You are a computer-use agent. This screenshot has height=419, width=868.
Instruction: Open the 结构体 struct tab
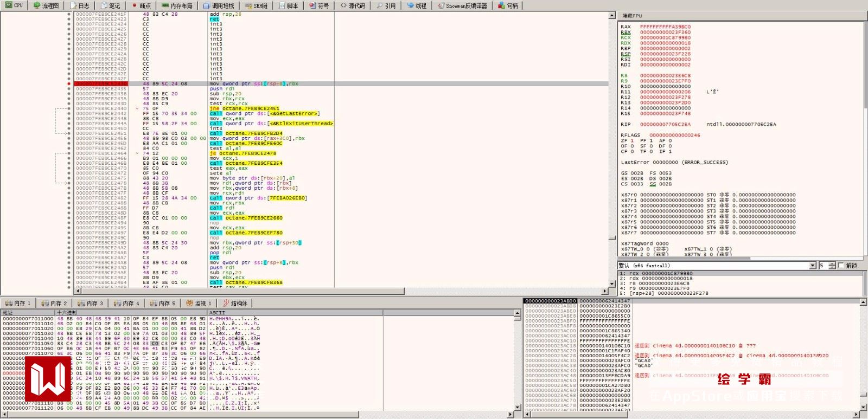pos(235,304)
